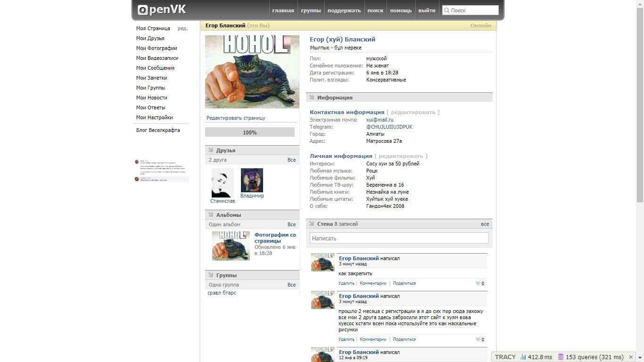Click the magnifier icon in the search box
Screen dimensions: 644x362
tap(446, 10)
